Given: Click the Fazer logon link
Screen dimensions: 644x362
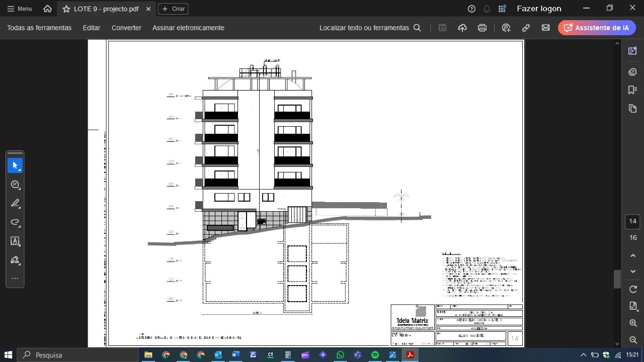Looking at the screenshot, I should click(x=539, y=9).
